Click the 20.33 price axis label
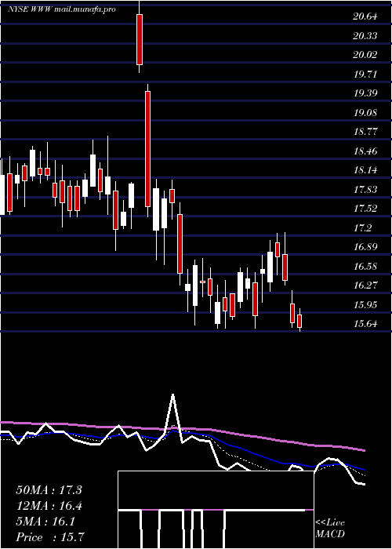 tap(365, 36)
